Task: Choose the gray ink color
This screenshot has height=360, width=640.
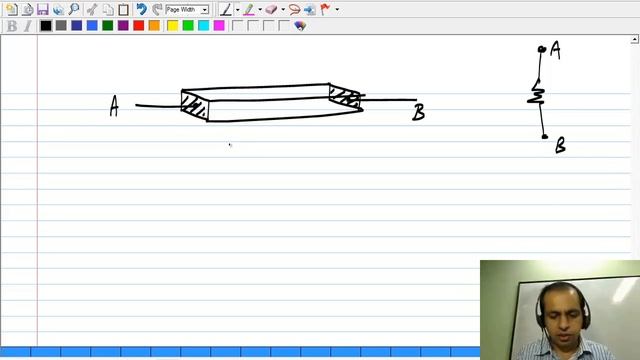Action: click(x=61, y=26)
